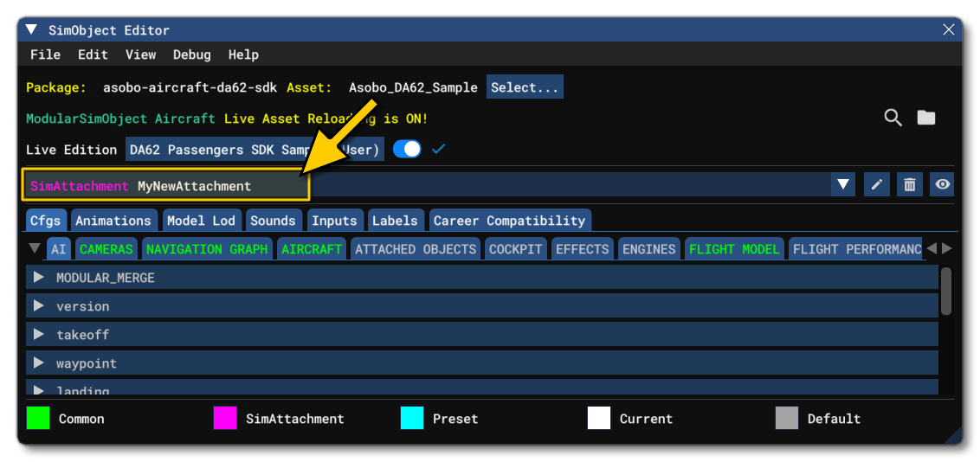Toggle the Live Edition switch
The width and height of the screenshot is (980, 462).
[x=407, y=150]
